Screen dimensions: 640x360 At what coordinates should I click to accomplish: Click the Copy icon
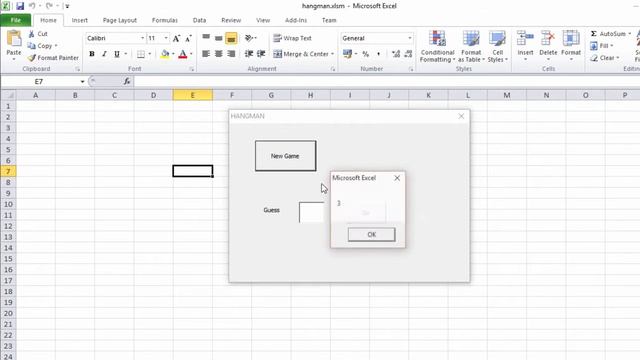31,46
